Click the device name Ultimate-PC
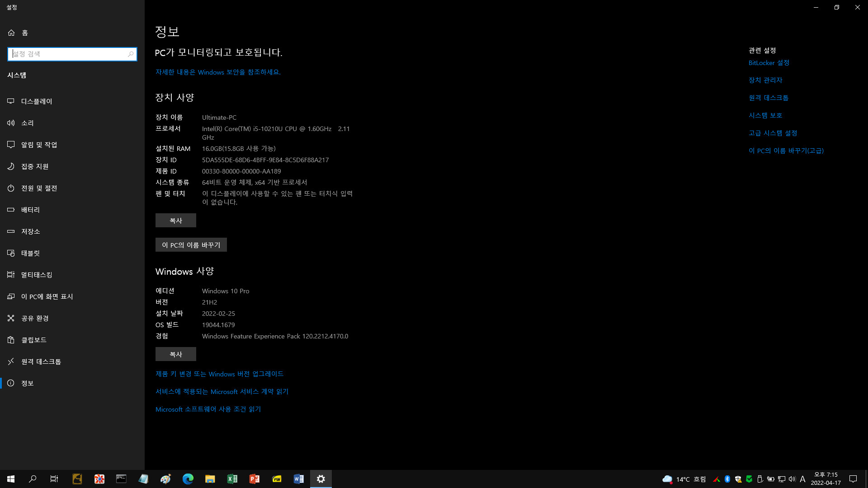 [219, 117]
